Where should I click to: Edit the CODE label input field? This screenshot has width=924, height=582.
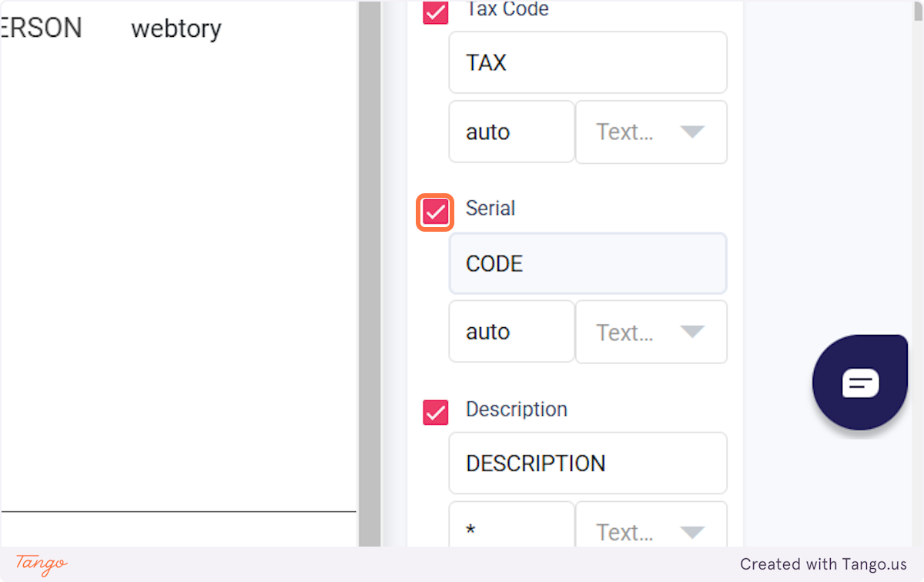click(588, 263)
